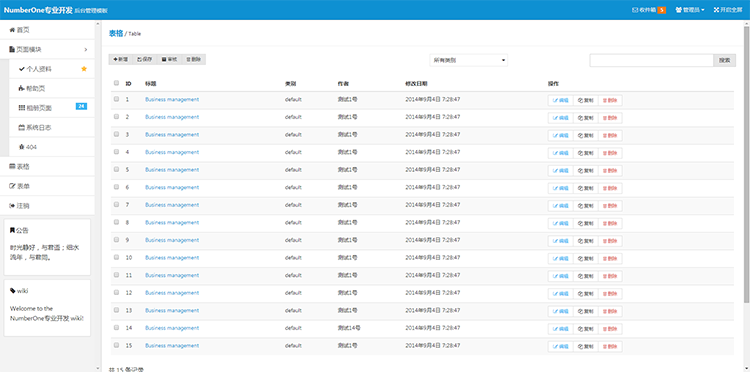Click the 标题 column header
The image size is (750, 372).
coord(151,84)
